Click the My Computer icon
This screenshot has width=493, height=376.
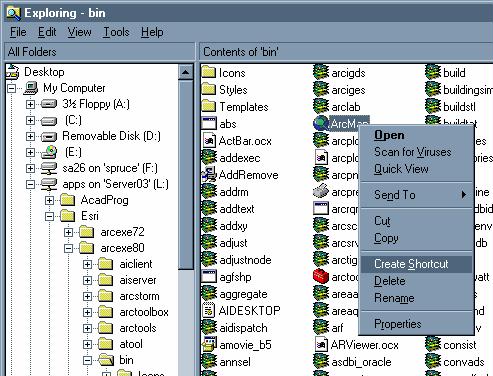point(31,88)
